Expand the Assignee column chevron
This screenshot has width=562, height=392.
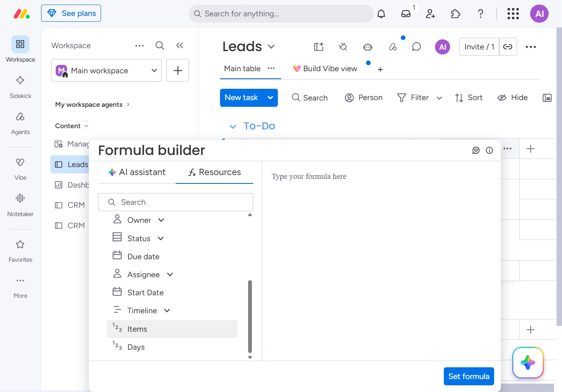coord(170,274)
